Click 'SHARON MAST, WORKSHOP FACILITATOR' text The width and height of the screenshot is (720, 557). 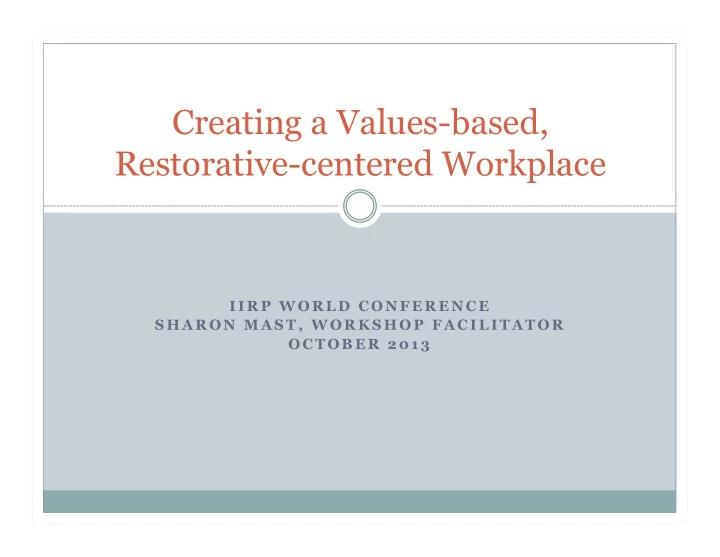[360, 325]
